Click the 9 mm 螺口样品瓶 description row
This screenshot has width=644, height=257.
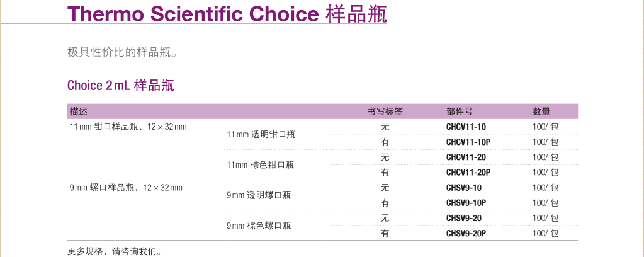point(126,188)
